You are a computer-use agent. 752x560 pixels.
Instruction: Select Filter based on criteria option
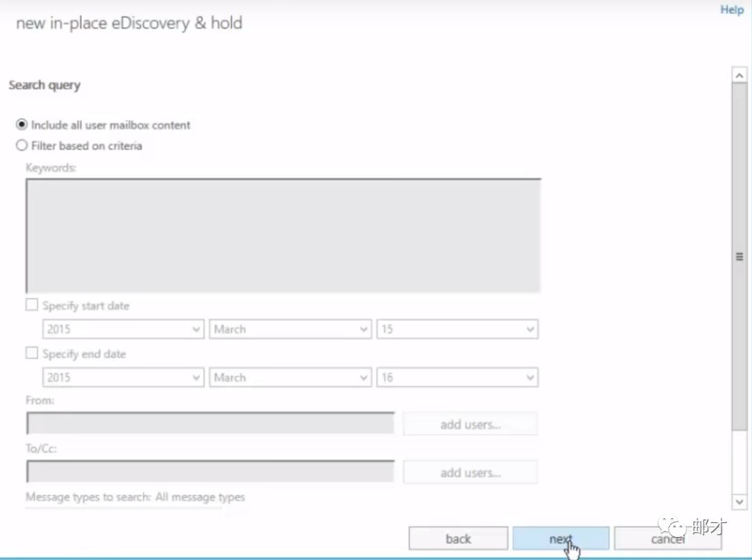click(x=22, y=146)
